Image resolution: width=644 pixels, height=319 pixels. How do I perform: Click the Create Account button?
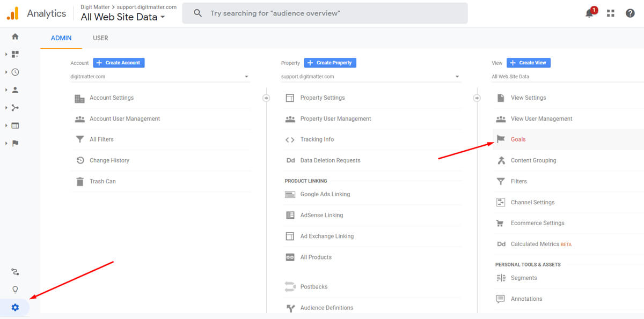coord(119,63)
